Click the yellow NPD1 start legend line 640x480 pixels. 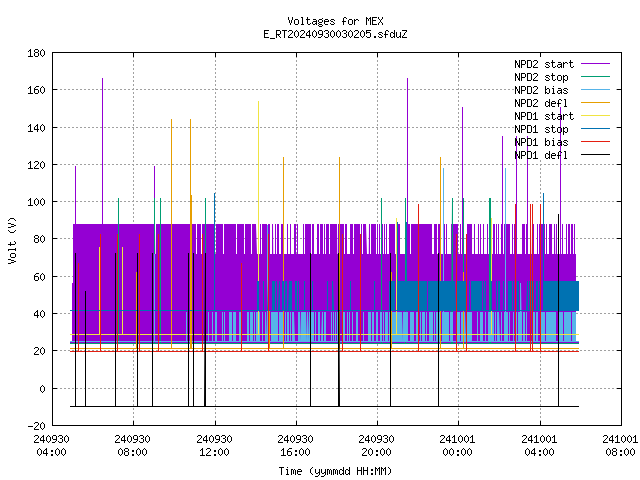tap(595, 116)
